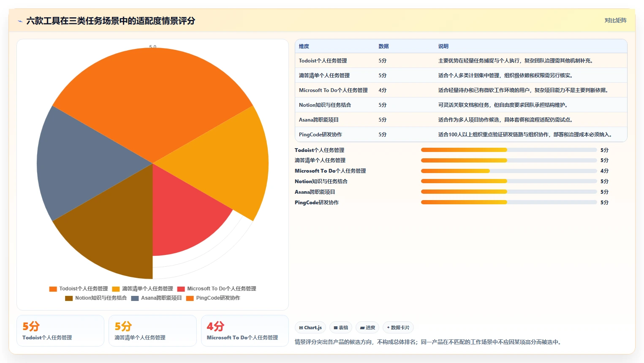644x363 pixels.
Task: Click the Asana跨职能项目 progress bar
Action: (x=509, y=192)
